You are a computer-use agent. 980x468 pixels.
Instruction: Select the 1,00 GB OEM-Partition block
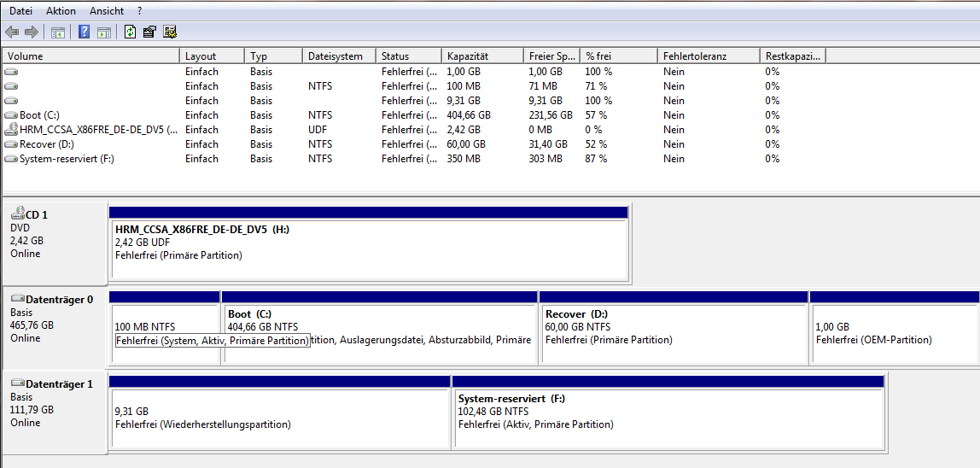[893, 333]
